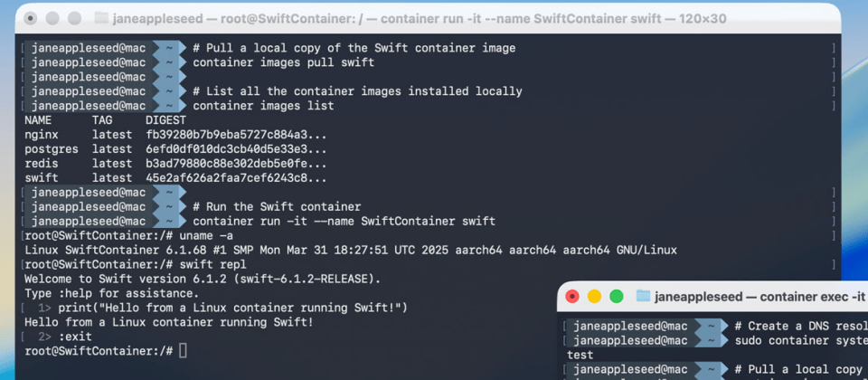
Task: Maximize the second terminal with the green button
Action: (616, 297)
